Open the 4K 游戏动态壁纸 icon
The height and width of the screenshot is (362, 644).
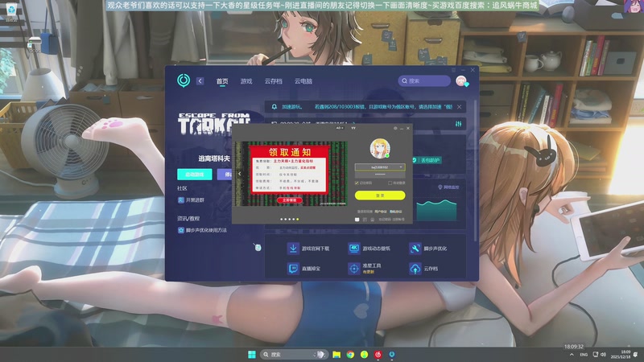[x=354, y=249]
